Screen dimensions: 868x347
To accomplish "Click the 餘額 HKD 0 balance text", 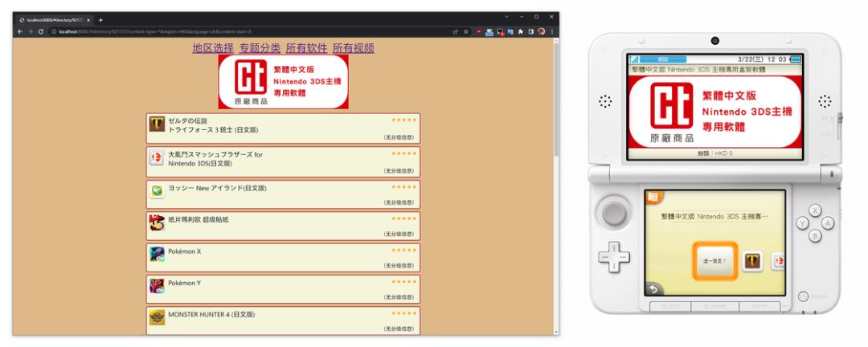I will point(714,153).
